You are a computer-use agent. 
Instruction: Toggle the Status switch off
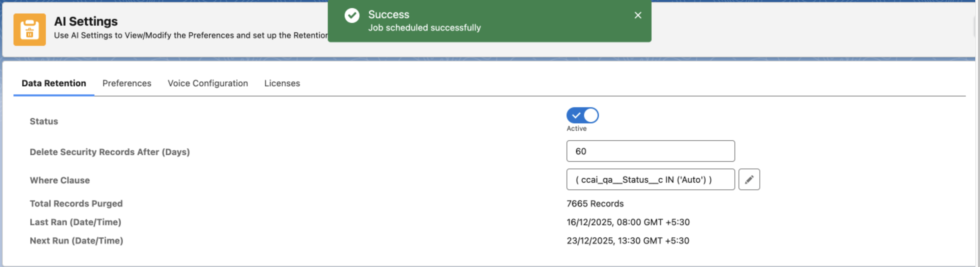pyautogui.click(x=582, y=115)
